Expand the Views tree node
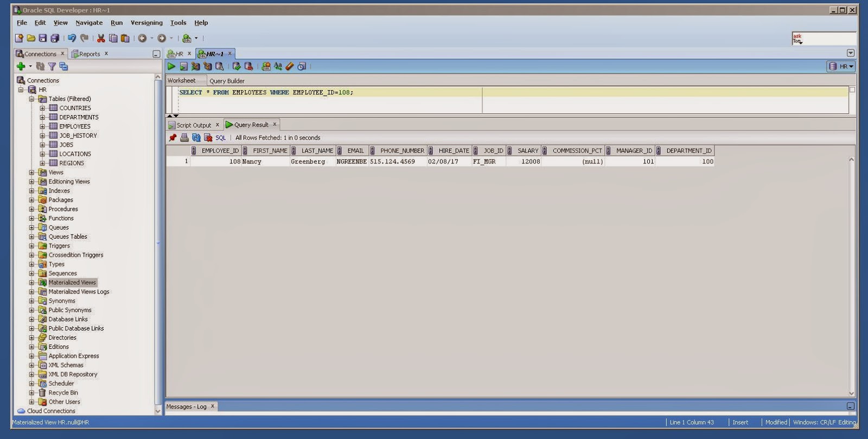Viewport: 868px width, 439px height. click(31, 173)
